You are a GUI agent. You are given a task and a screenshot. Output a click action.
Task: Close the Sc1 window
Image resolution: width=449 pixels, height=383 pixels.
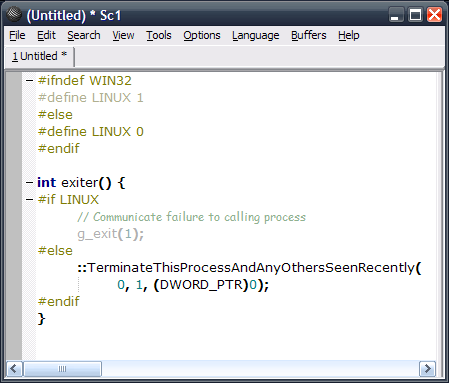tap(435, 15)
